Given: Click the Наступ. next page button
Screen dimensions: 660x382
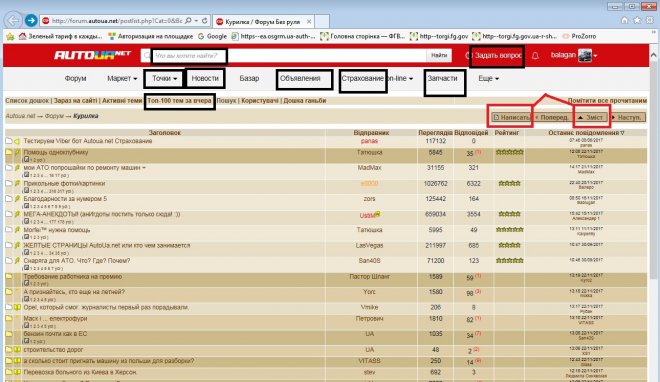Looking at the screenshot, I should [628, 117].
